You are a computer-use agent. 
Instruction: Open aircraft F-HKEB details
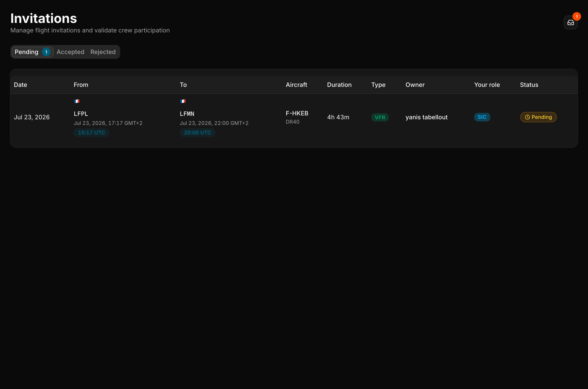[x=297, y=113]
